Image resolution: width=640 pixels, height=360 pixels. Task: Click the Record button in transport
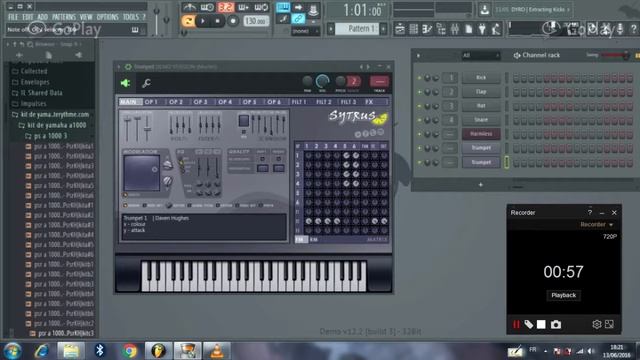coord(233,21)
